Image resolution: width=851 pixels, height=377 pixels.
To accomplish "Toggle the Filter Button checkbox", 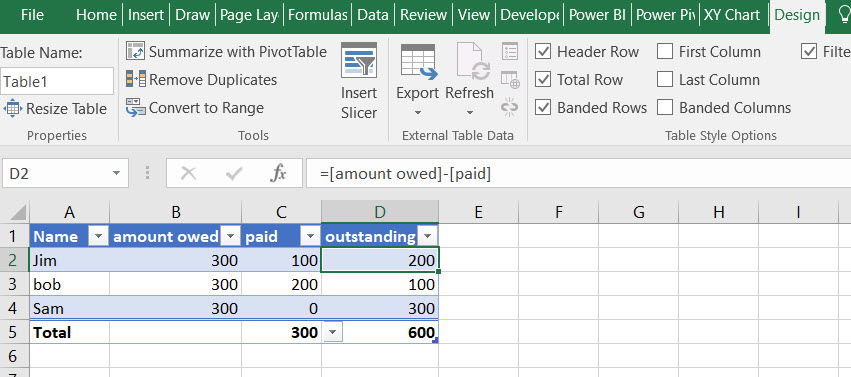I will pos(809,52).
